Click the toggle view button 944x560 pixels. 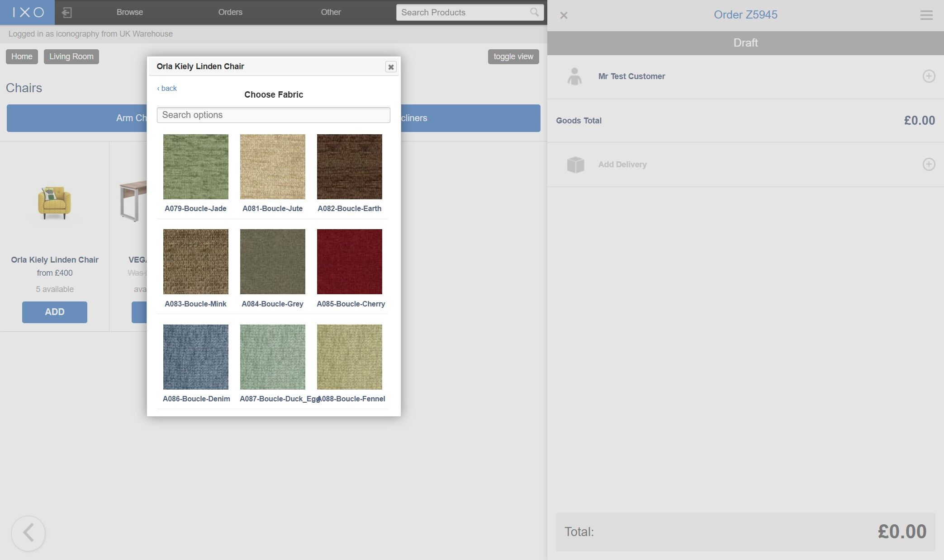point(513,56)
